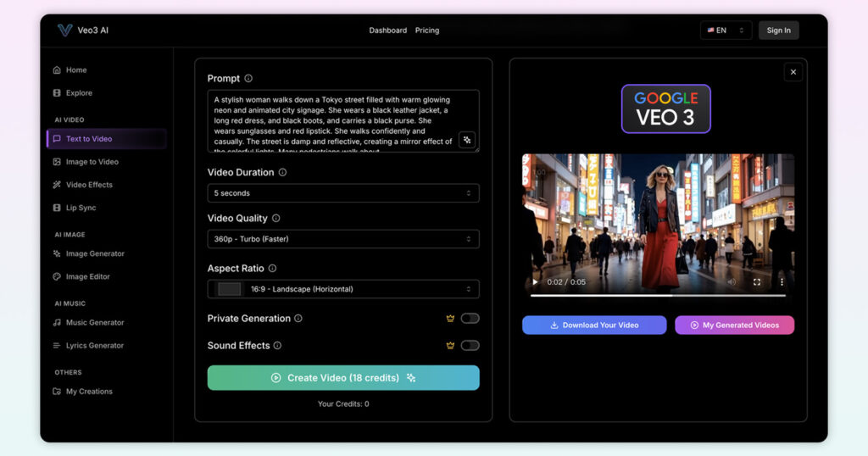Click the Private Generation premium crown icon
868x456 pixels.
coord(450,318)
